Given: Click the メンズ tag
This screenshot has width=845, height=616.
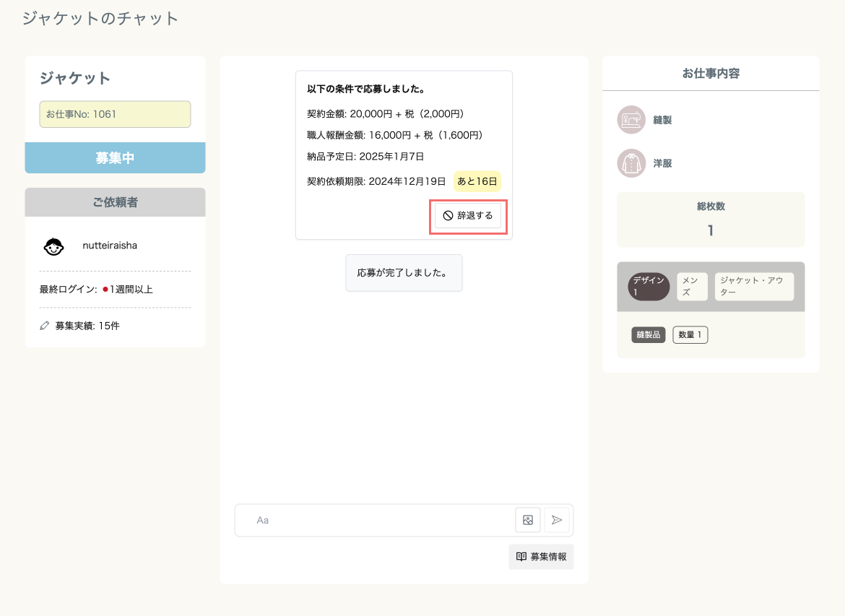Looking at the screenshot, I should click(x=692, y=286).
